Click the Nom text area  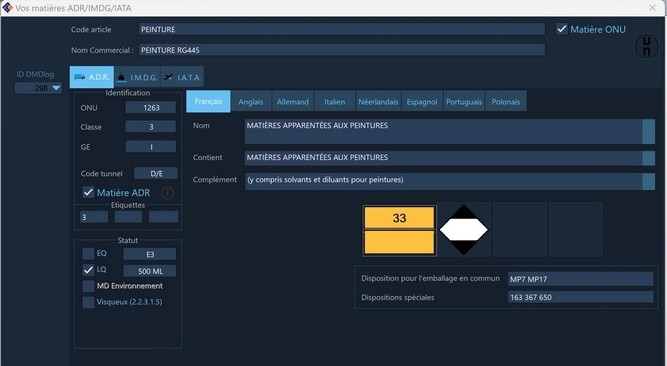pos(443,132)
